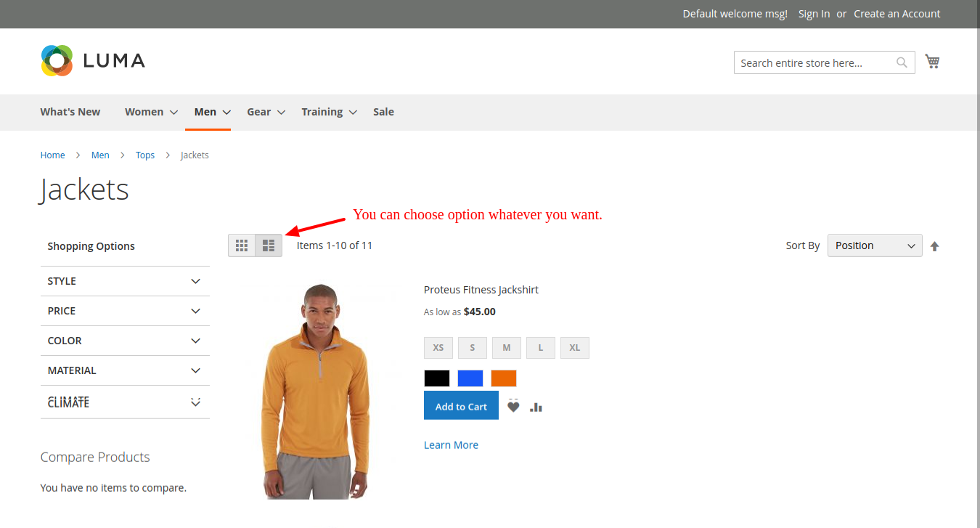Add jackshirt to compare chart icon
980x528 pixels.
click(x=536, y=407)
